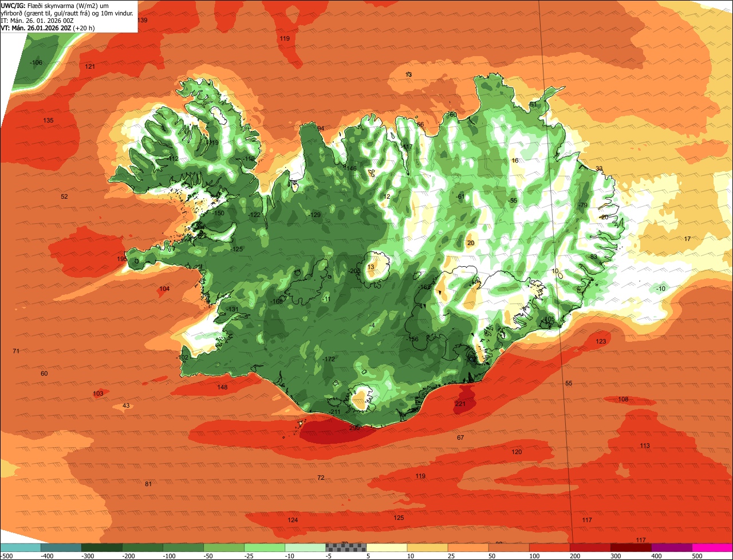Select the map value 123

[x=601, y=341]
